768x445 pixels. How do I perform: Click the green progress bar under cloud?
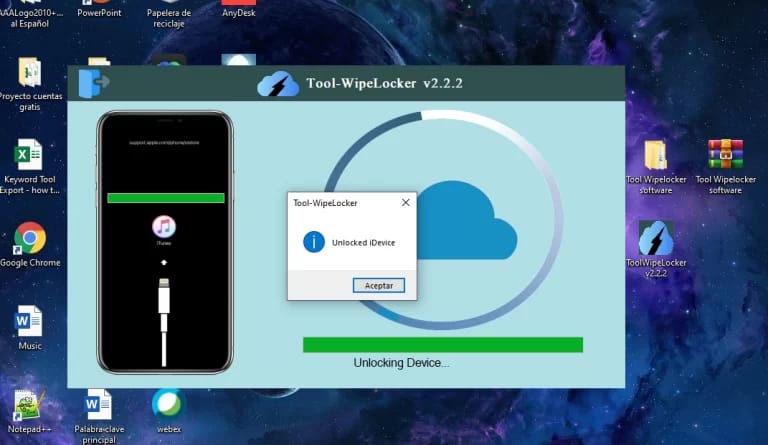coord(443,345)
